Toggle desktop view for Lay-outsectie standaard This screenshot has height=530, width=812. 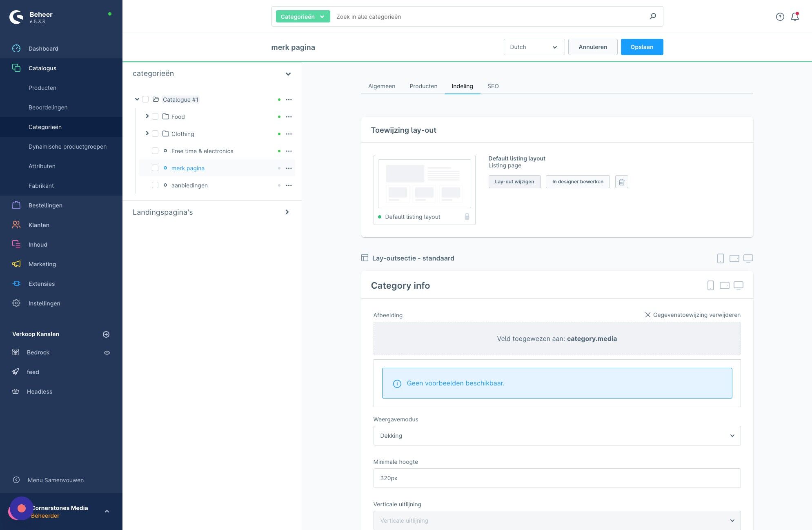coord(748,258)
